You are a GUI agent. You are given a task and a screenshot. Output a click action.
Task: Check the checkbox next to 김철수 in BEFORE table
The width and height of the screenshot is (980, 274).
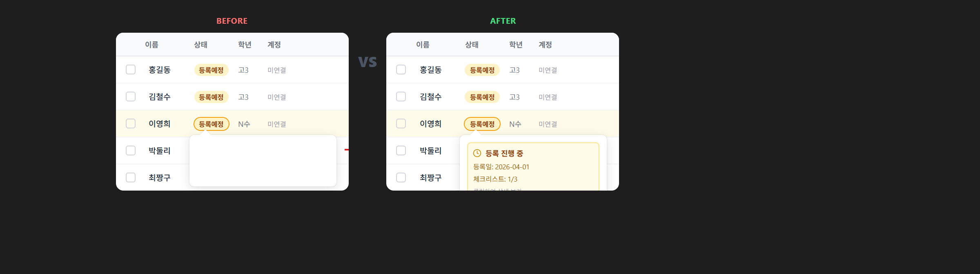(131, 97)
